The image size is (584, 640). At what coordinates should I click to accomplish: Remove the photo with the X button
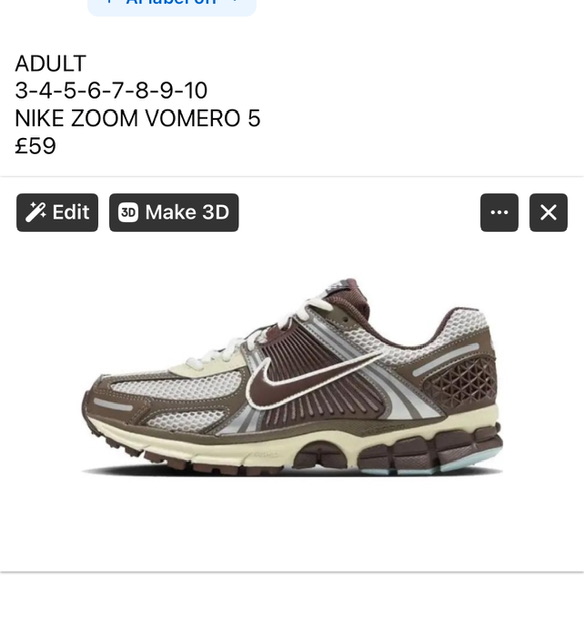[548, 212]
